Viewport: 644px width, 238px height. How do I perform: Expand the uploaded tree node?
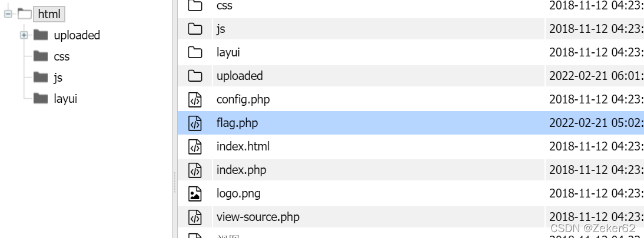(24, 35)
